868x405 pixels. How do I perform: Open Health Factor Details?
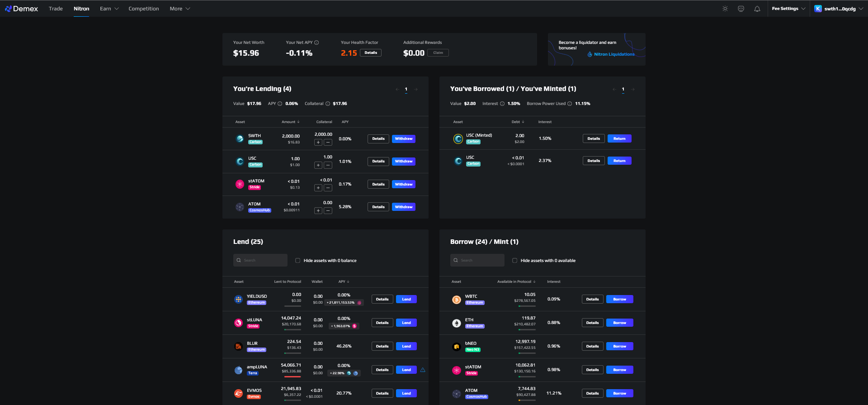tap(371, 53)
